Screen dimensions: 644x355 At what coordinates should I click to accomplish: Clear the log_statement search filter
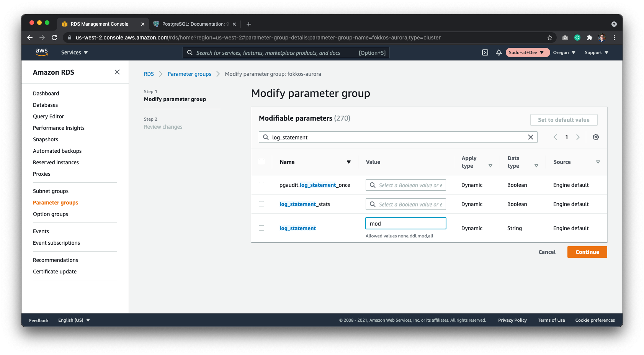[531, 137]
